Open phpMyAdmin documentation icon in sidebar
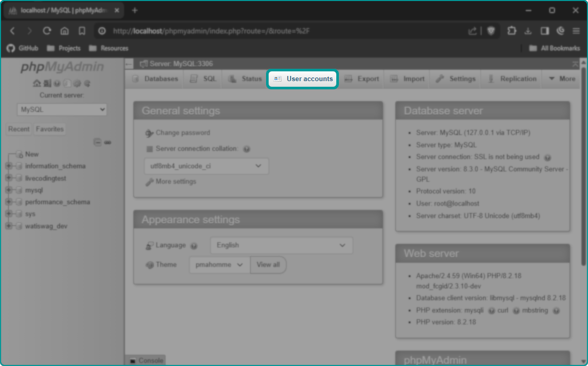This screenshot has height=366, width=588. tap(57, 83)
